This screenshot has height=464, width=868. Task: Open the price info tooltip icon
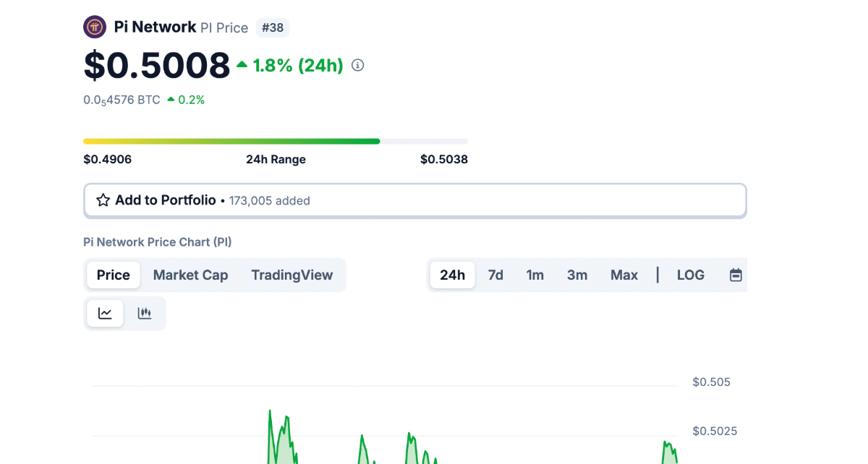(x=357, y=65)
